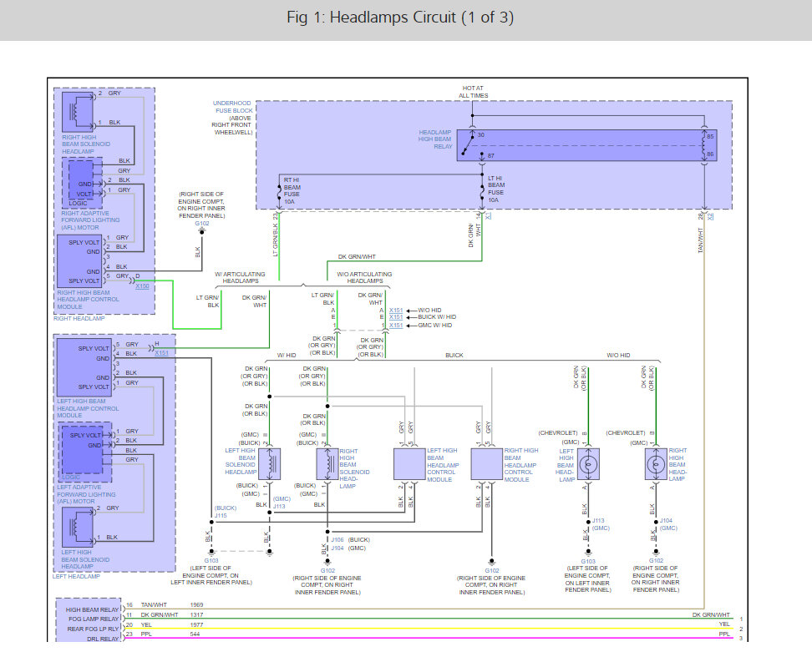Screen dimensions: 812x662
Task: Open the X151 link beside left headlamp module
Action: [x=161, y=353]
